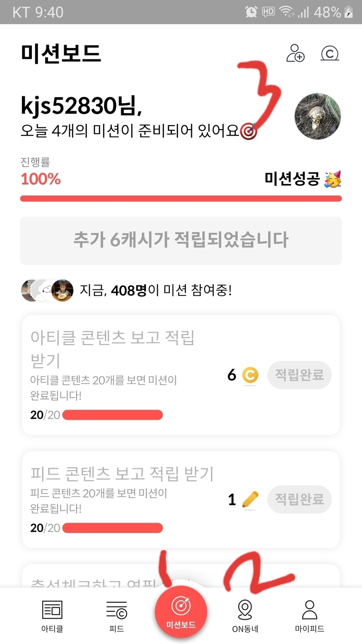The image size is (362, 644).
Task: Tap the participant avatars cluster
Action: tap(47, 290)
